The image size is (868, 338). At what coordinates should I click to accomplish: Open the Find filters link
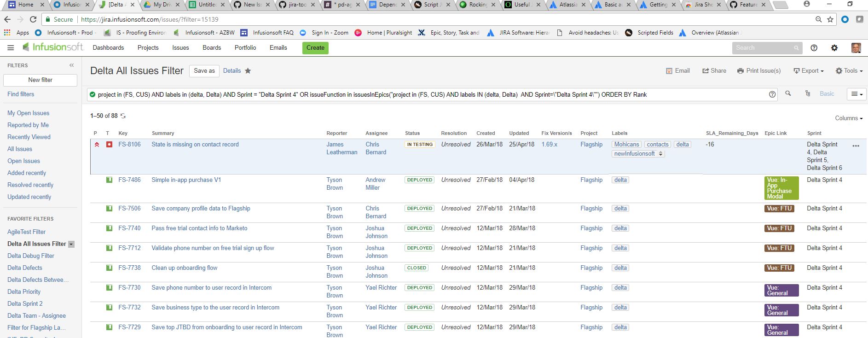pos(21,94)
